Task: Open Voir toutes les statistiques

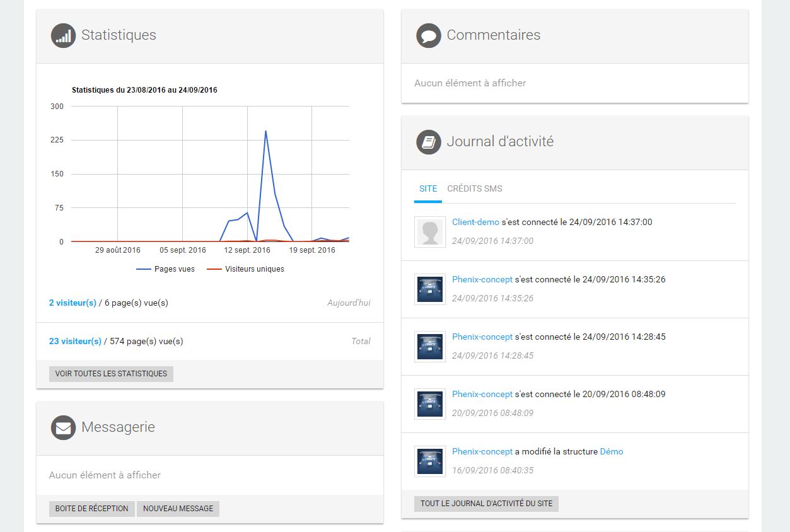Action: [x=111, y=374]
